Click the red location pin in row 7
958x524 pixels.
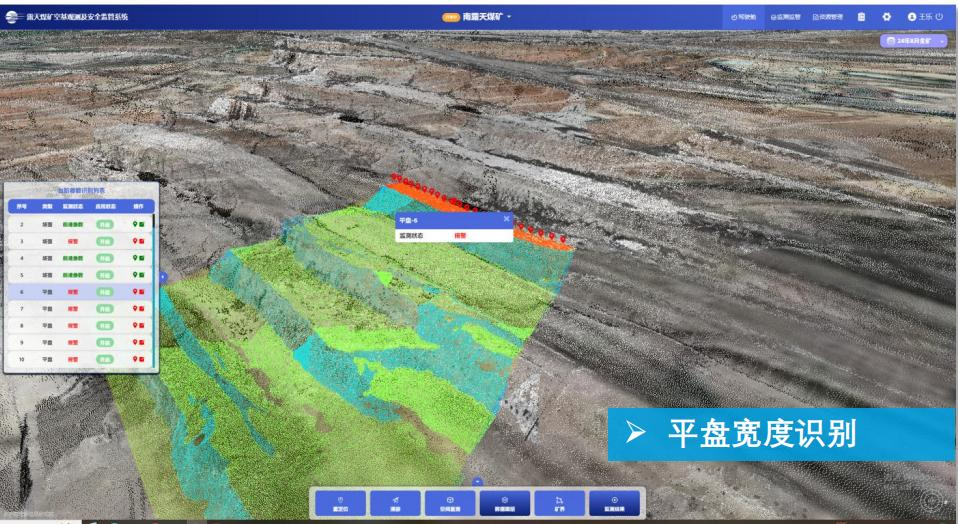pos(136,309)
